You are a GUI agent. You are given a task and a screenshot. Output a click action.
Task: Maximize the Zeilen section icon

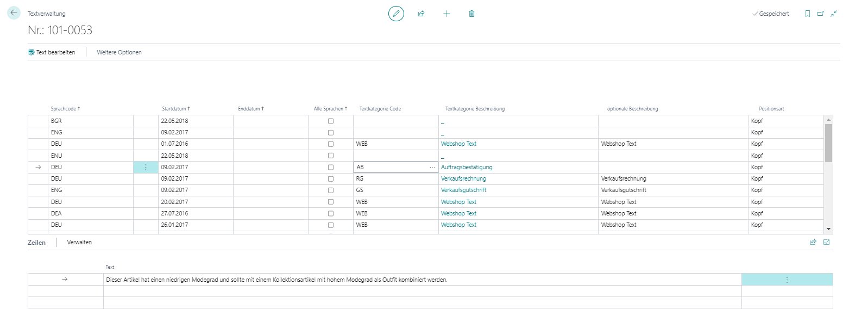pos(827,242)
